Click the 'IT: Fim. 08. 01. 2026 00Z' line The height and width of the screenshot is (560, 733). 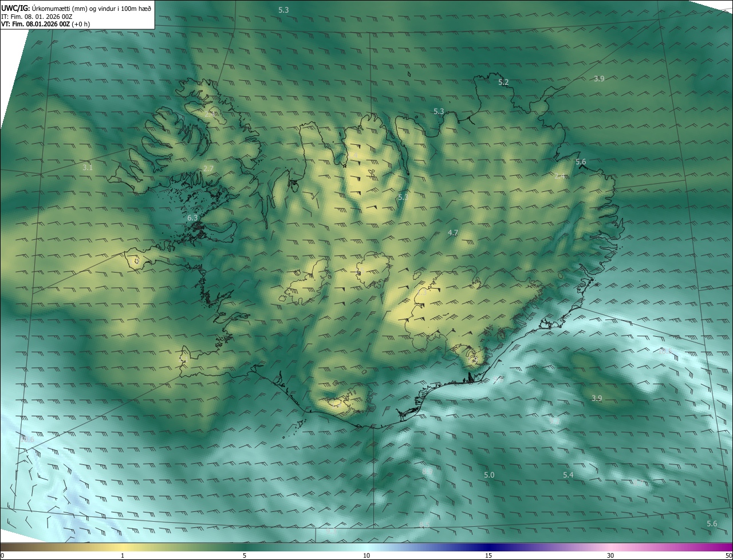(37, 17)
